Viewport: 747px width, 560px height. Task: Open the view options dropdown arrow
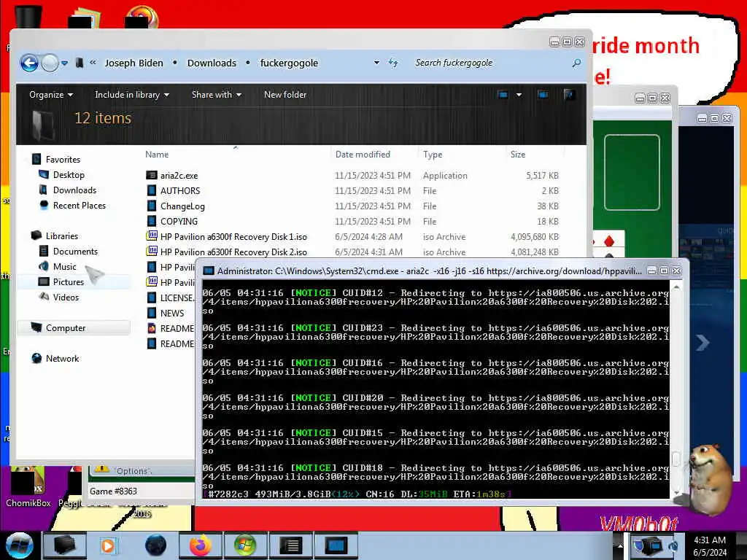[x=519, y=95]
